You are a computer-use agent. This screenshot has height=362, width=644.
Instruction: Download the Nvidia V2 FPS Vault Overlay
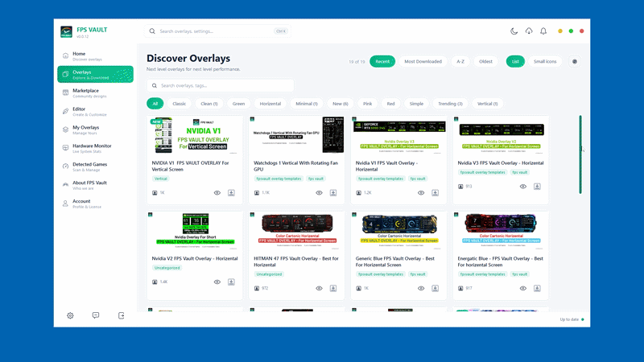pos(231,282)
